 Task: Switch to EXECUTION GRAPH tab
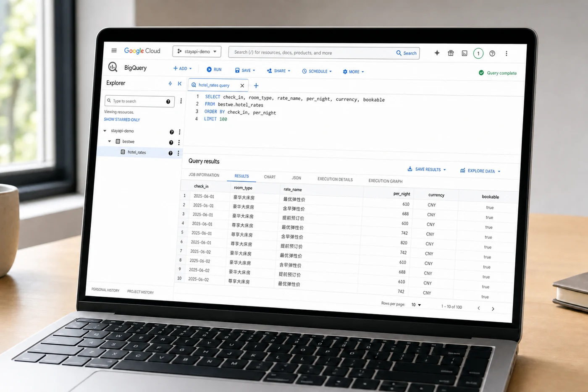point(386,181)
